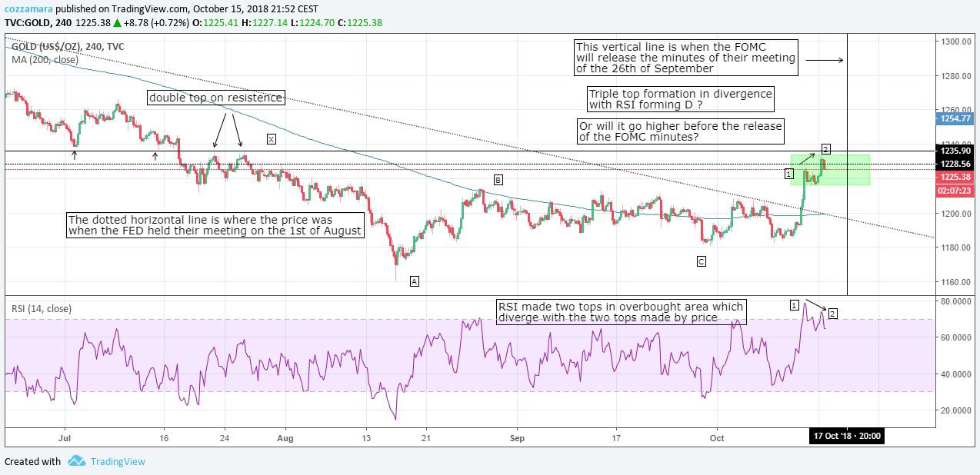Click the 1280.00 price axis label

[956, 76]
